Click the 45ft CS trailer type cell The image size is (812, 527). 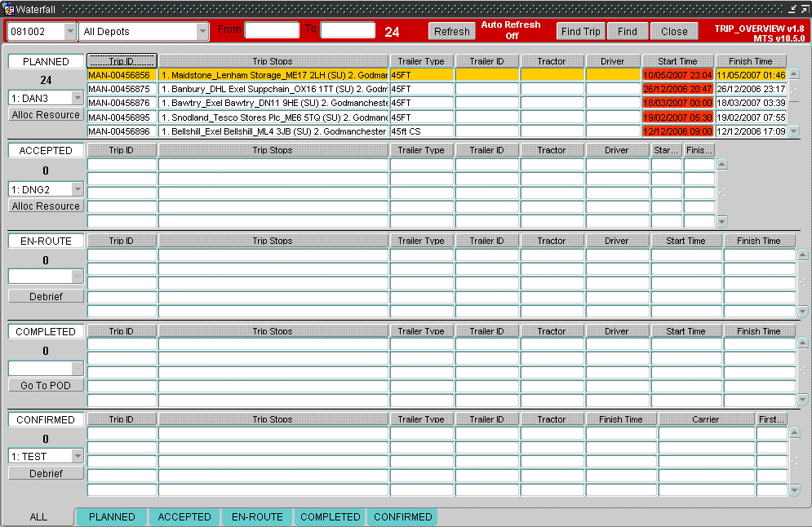click(x=422, y=131)
